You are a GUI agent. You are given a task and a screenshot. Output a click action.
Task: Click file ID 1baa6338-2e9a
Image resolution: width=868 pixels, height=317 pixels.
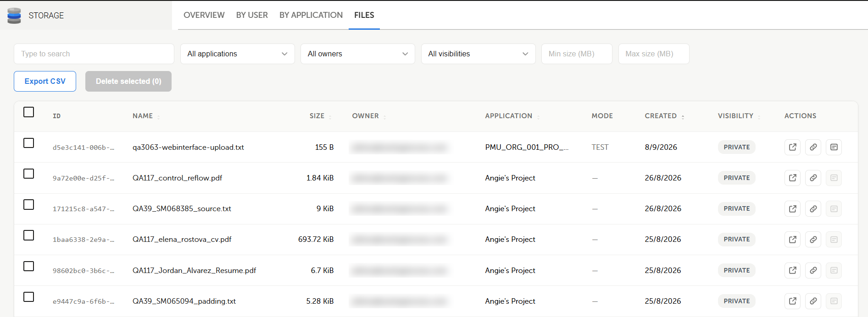(83, 240)
